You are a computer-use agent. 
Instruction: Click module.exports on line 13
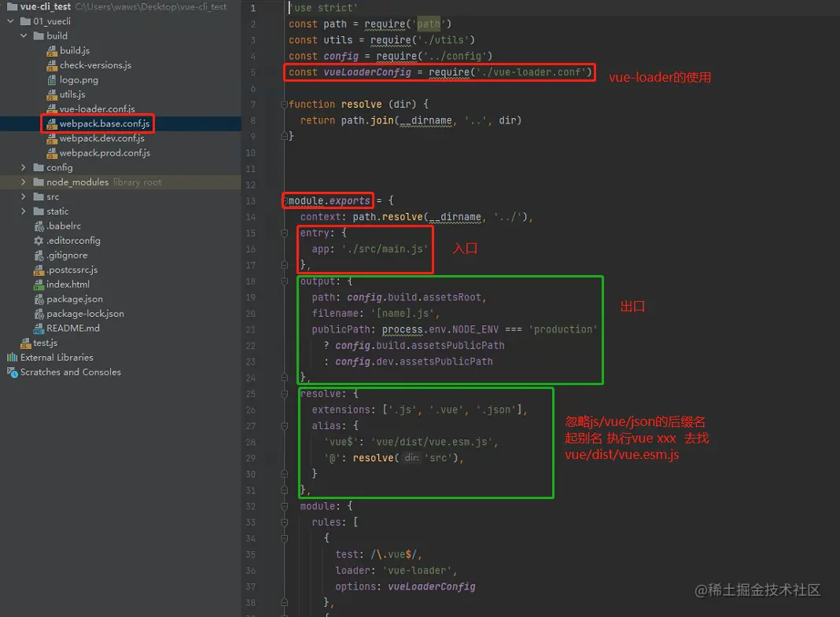tap(330, 201)
